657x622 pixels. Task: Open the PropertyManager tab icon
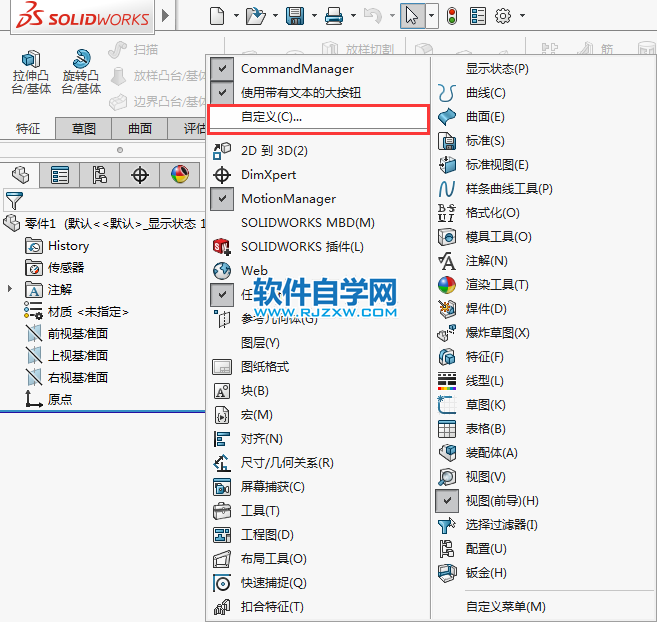click(59, 175)
